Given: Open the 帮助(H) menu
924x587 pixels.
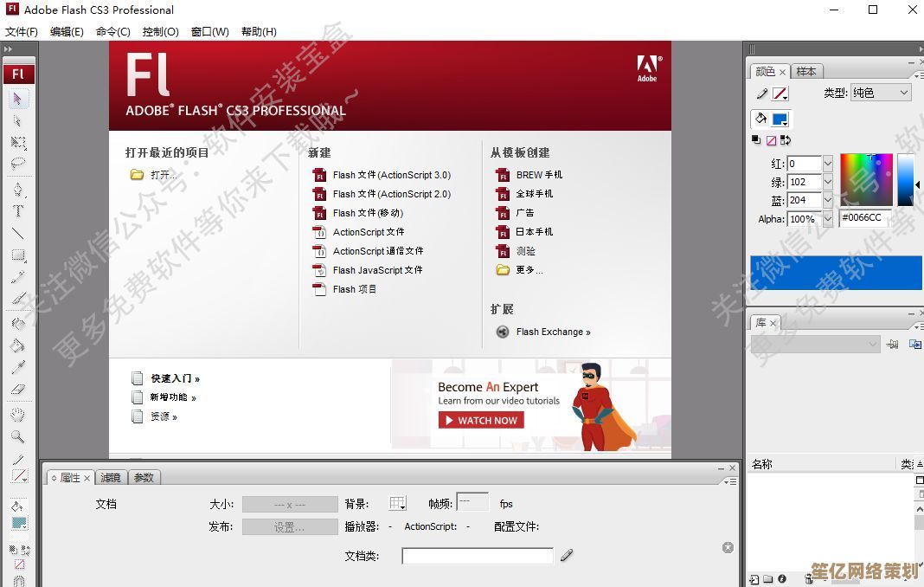Looking at the screenshot, I should 259,32.
